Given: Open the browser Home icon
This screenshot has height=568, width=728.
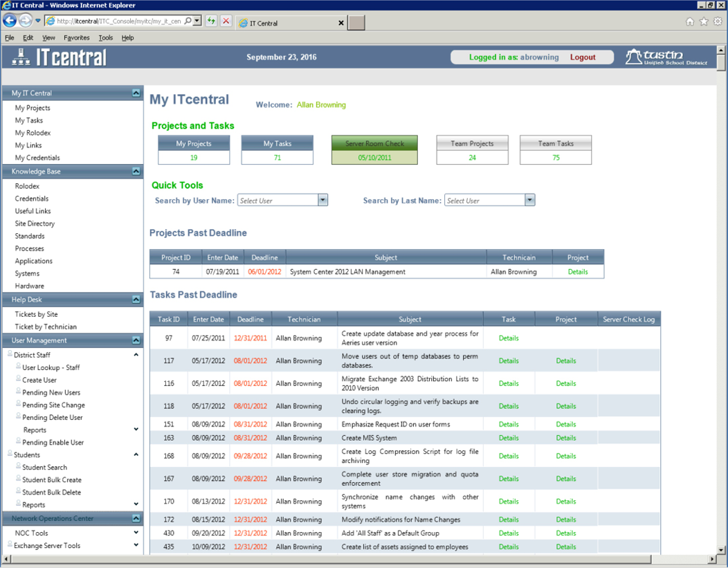Looking at the screenshot, I should [690, 21].
